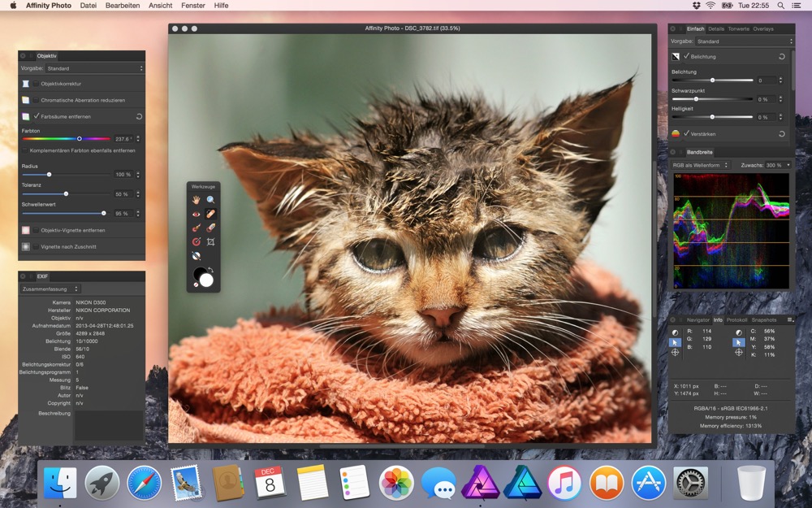Open Affinity Designer from the Dock
This screenshot has width=812, height=508.
coord(521,483)
